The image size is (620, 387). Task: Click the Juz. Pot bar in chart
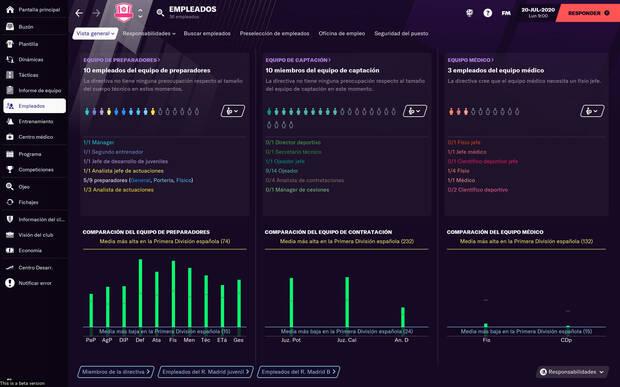coord(291,302)
